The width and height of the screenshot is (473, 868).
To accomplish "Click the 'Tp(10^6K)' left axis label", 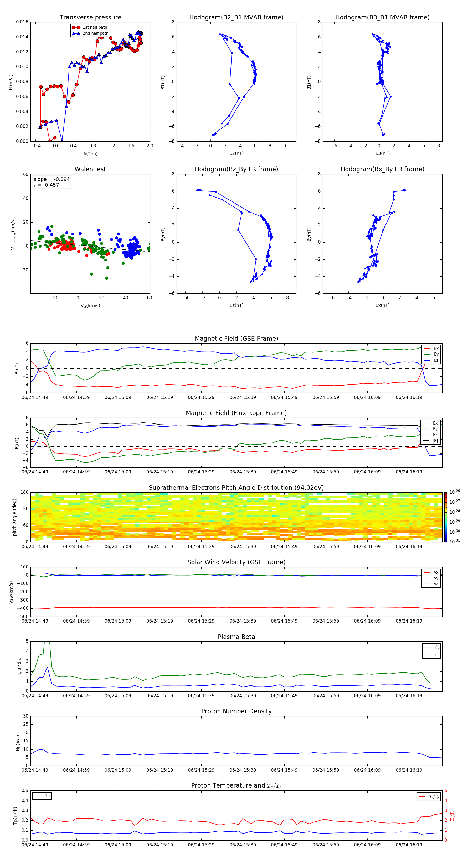I will point(15,815).
